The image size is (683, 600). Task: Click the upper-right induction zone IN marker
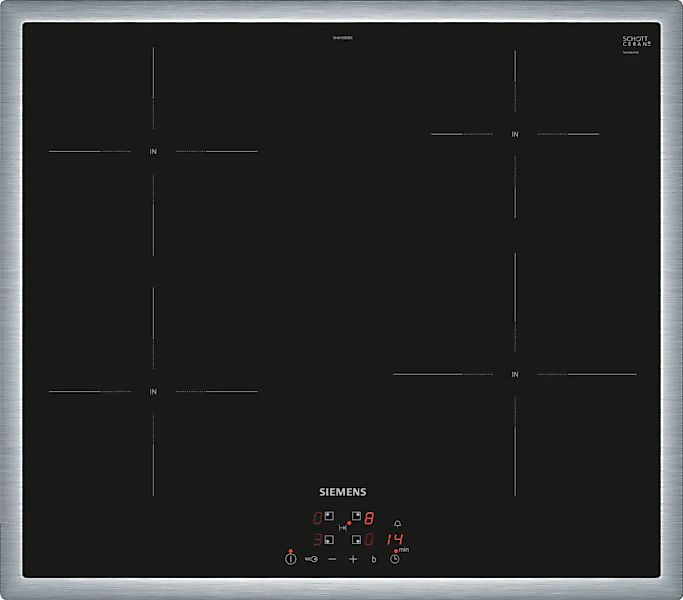pos(515,134)
